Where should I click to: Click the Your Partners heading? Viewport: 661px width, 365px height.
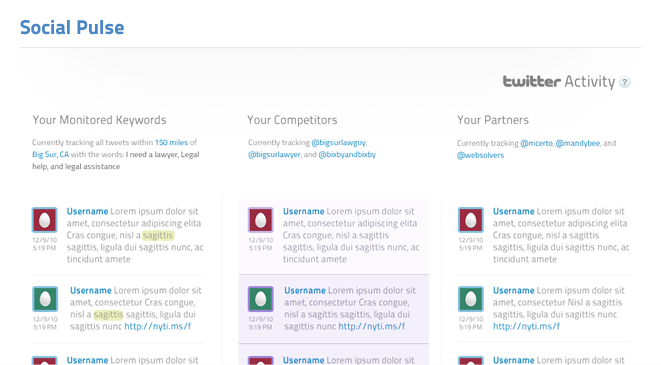click(x=493, y=120)
